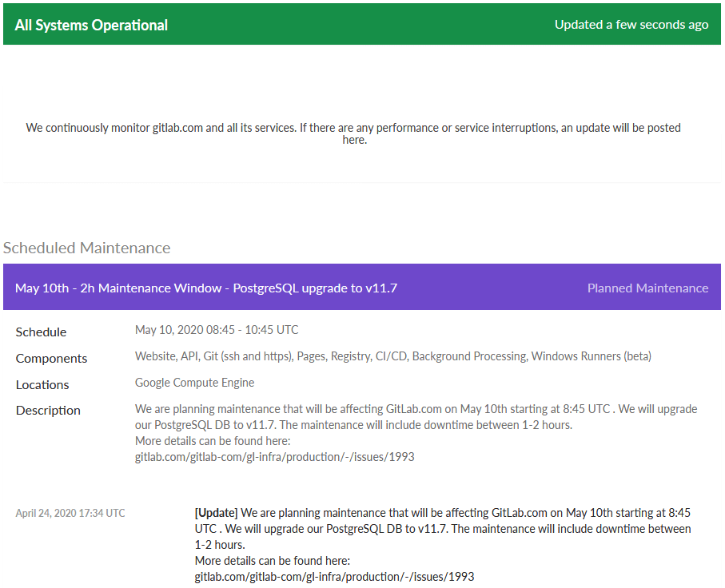Click the 'Updated a few seconds ago' text
The width and height of the screenshot is (725, 588).
coord(631,25)
